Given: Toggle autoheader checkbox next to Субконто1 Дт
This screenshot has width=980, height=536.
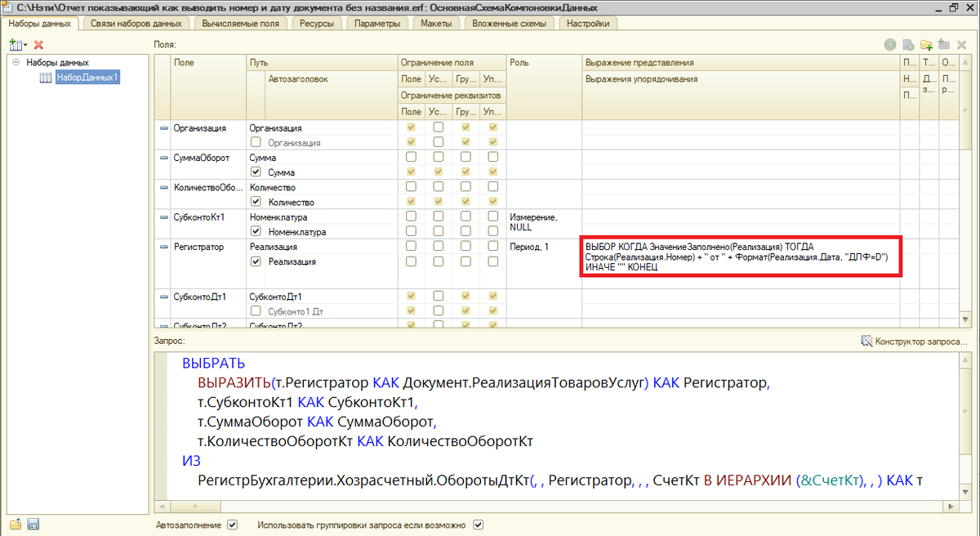Looking at the screenshot, I should click(256, 311).
